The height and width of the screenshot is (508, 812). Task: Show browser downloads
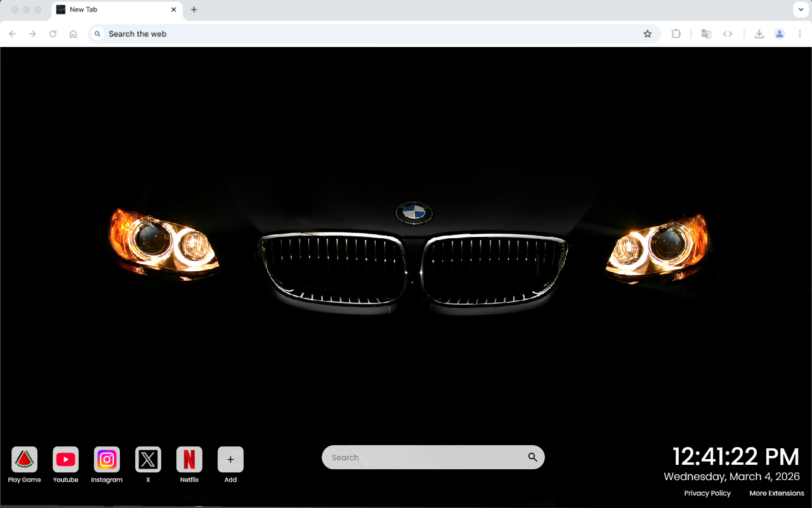coord(759,34)
